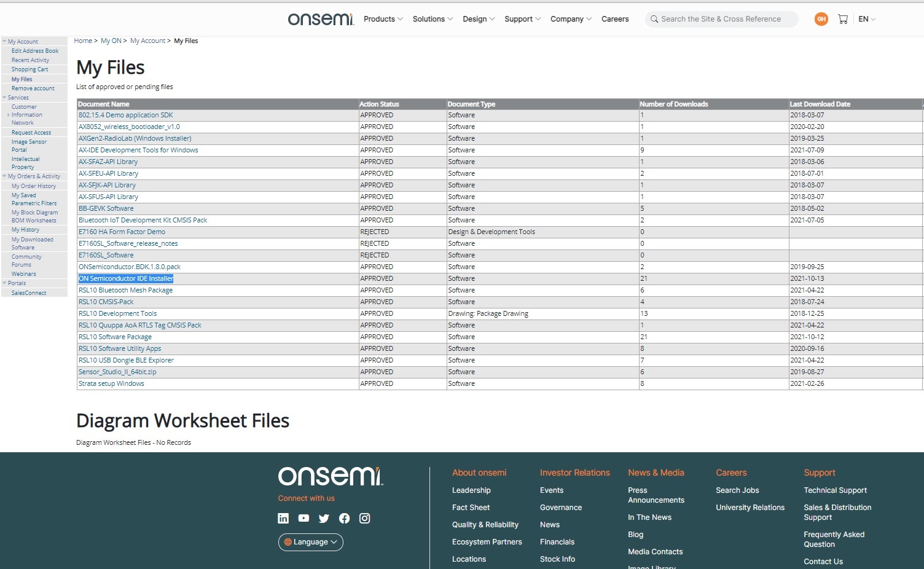Open the EN language dropdown
Screen dimensions: 924x569
coord(866,19)
